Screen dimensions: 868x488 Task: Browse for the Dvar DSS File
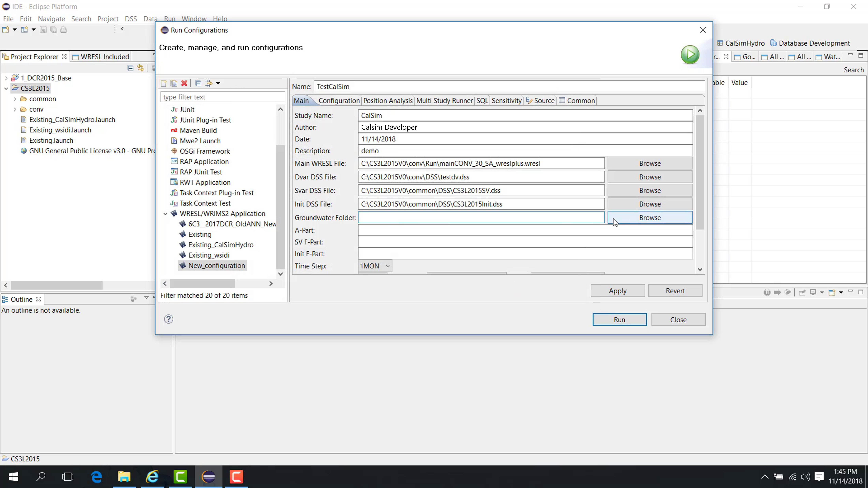point(650,177)
